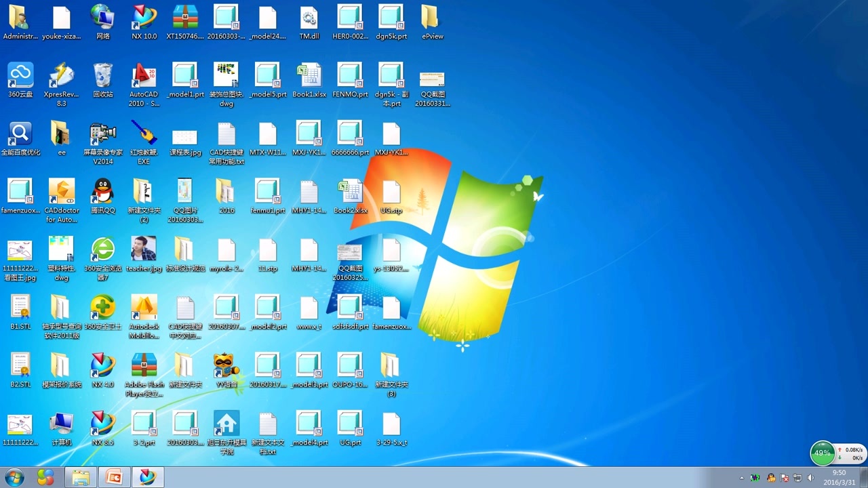This screenshot has height=488, width=868.
Task: Select the 新建文本文档.txt file
Action: click(268, 433)
